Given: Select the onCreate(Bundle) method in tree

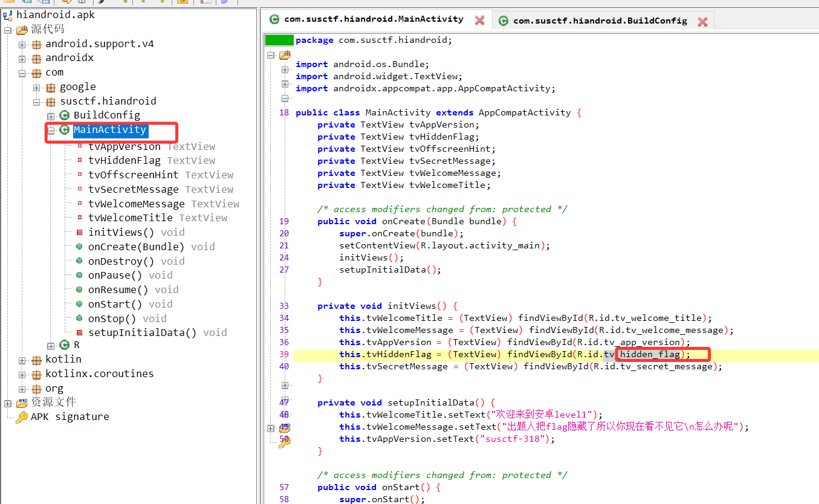Looking at the screenshot, I should click(136, 247).
